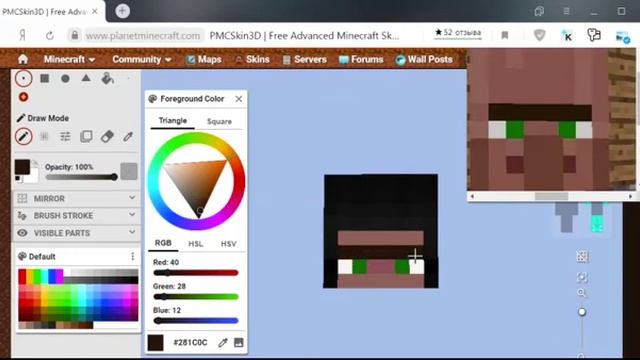The width and height of the screenshot is (640, 360).
Task: Click the red record dot icon
Action: (x=23, y=97)
